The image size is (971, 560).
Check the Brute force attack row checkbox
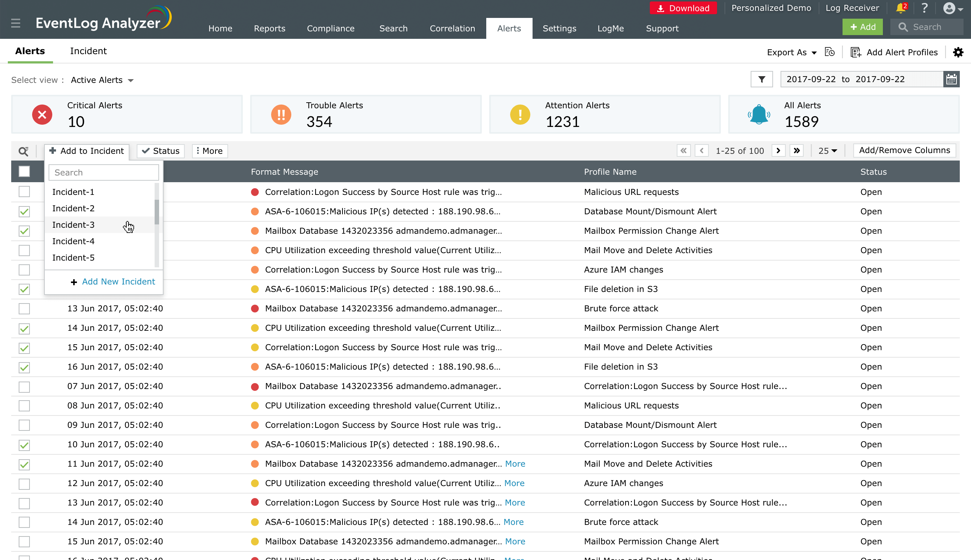[24, 309]
